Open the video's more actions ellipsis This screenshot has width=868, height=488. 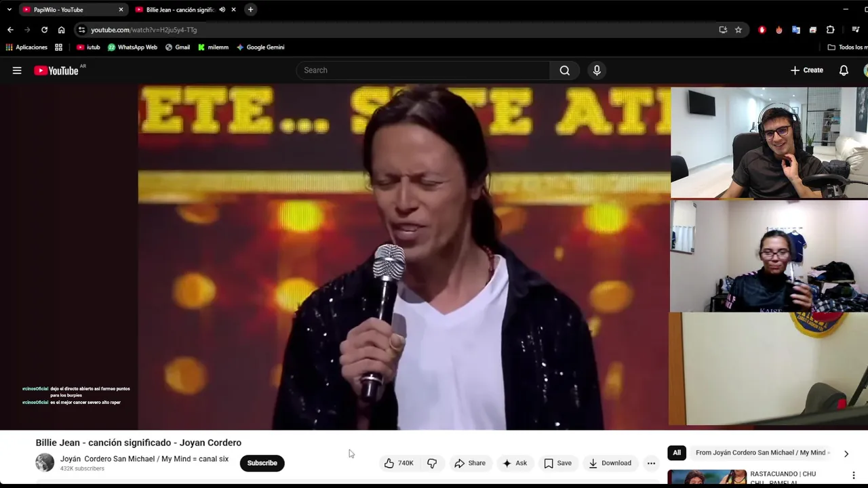[x=651, y=463]
